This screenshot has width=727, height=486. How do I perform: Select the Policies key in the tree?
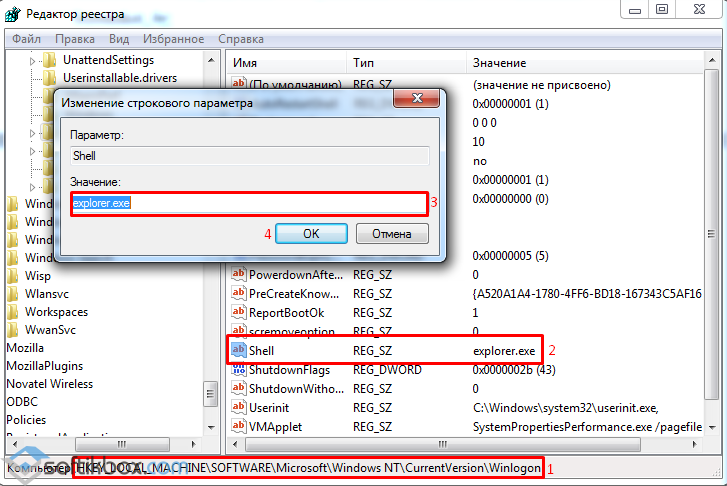click(26, 420)
